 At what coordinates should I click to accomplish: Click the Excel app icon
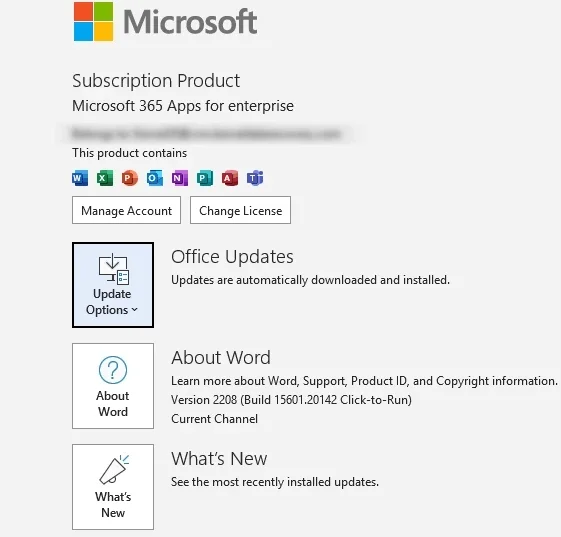(105, 178)
